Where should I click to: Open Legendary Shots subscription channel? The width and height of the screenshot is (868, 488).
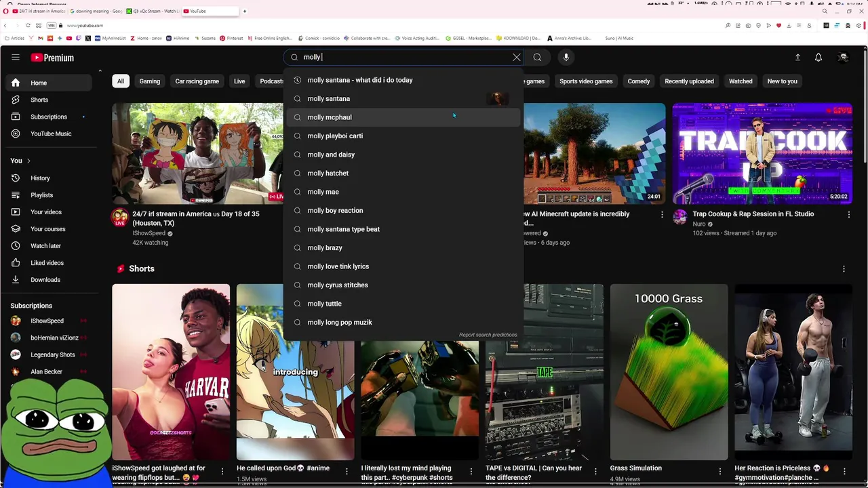(47, 354)
